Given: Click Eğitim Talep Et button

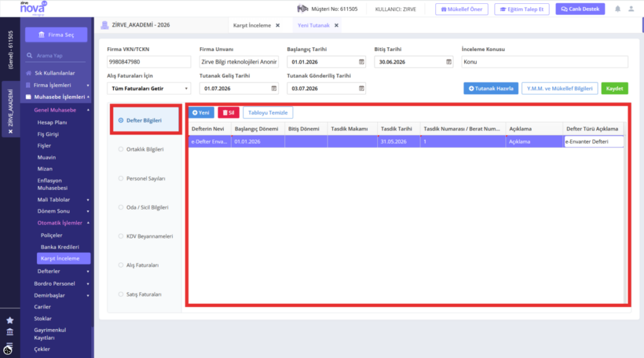Looking at the screenshot, I should (x=521, y=9).
